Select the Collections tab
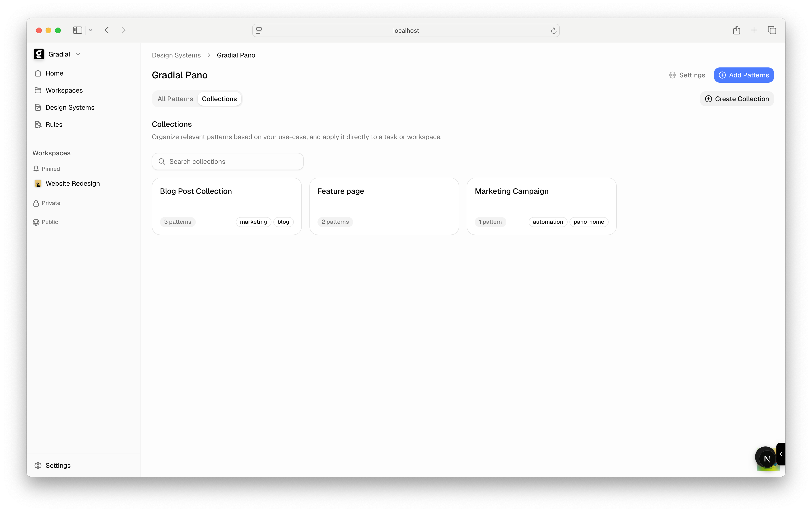The height and width of the screenshot is (512, 812). coord(219,99)
